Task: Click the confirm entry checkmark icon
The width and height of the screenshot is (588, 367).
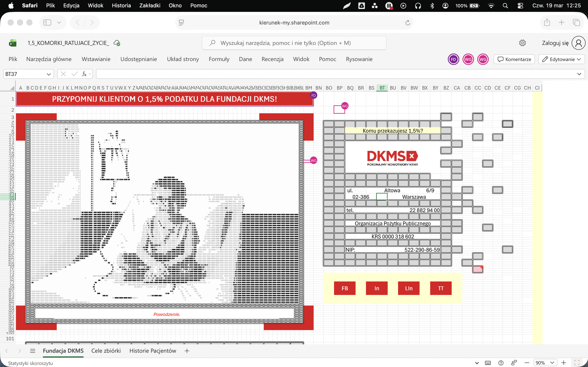Action: pyautogui.click(x=74, y=74)
